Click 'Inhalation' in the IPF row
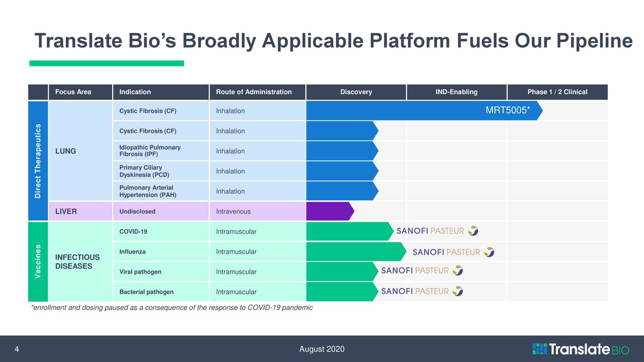This screenshot has height=362, width=644. pos(257,151)
